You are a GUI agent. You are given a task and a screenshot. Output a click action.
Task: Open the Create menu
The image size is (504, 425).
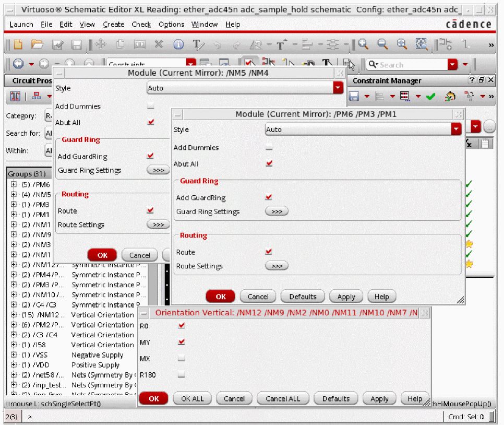click(113, 25)
